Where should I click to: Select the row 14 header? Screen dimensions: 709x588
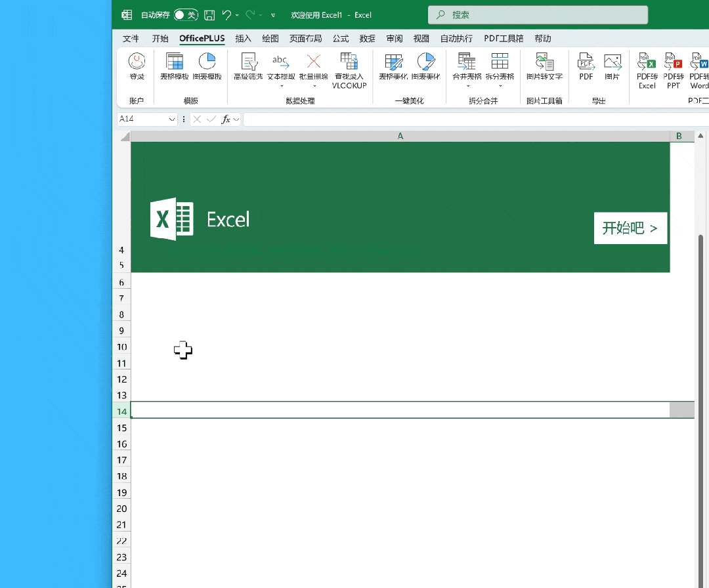coord(121,411)
